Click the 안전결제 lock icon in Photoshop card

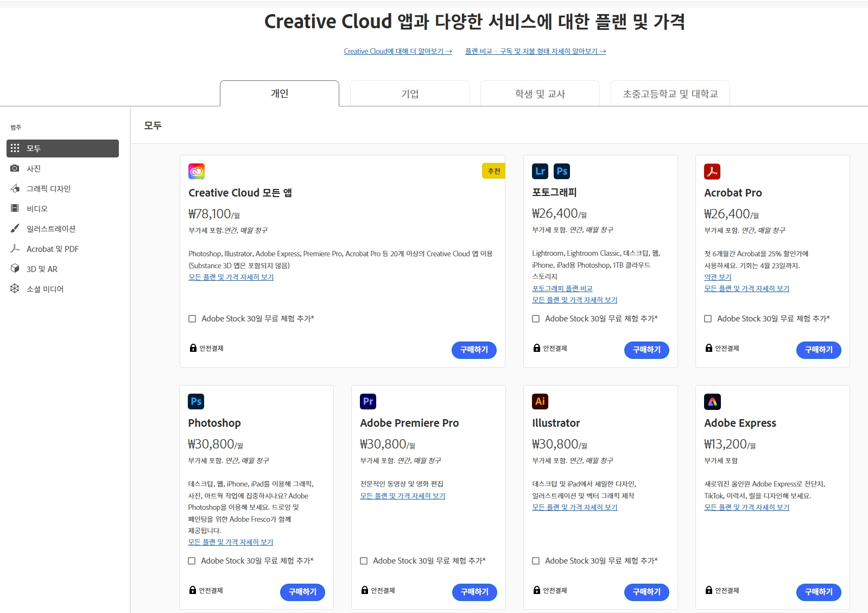192,590
